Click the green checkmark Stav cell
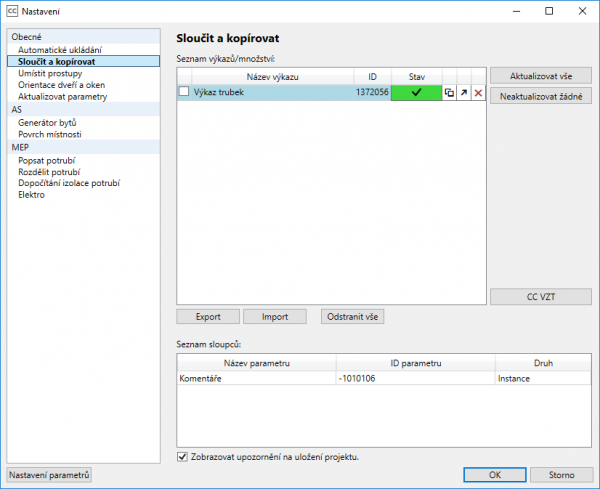The height and width of the screenshot is (489, 600). tap(416, 93)
